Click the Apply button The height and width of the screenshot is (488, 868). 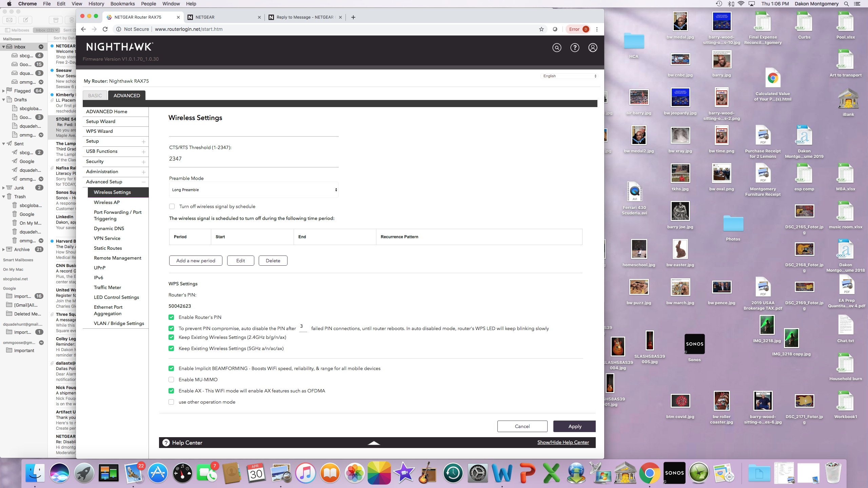(x=574, y=426)
